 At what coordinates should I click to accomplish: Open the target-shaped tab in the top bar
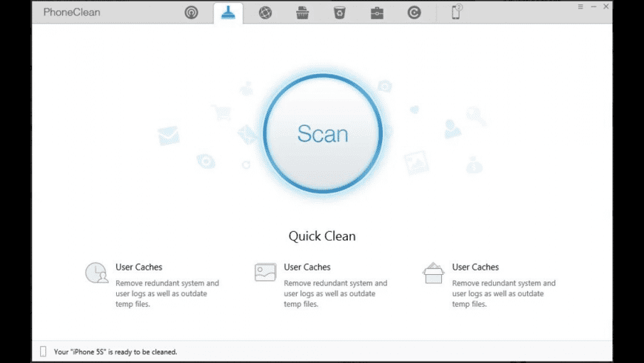click(x=191, y=13)
